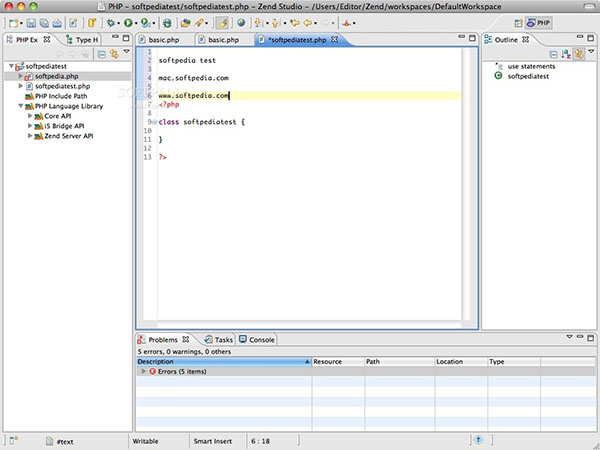This screenshot has width=600, height=450.
Task: Expand the softpedia.php tree node
Action: pyautogui.click(x=21, y=76)
